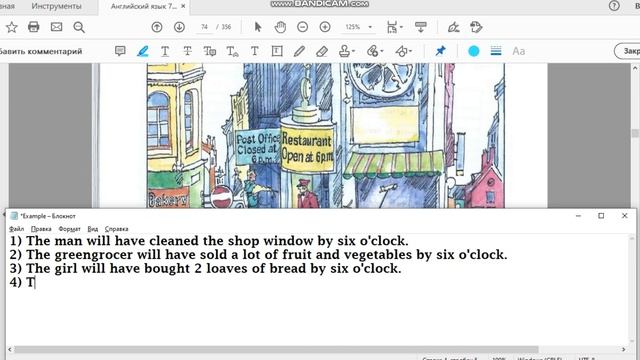640x360 pixels.
Task: Open the help question mark icon
Action: click(614, 6)
